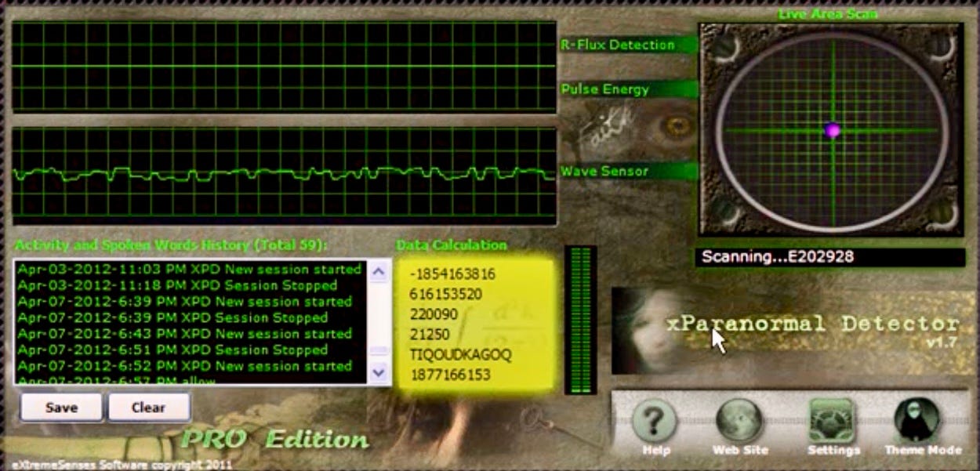Click the vertical green signal level meter
The height and width of the screenshot is (471, 980).
point(580,320)
